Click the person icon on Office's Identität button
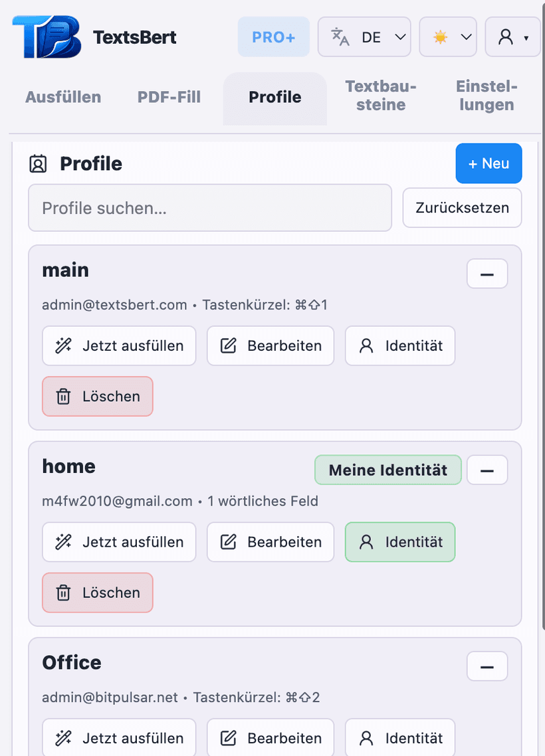The width and height of the screenshot is (545, 756). pos(365,737)
